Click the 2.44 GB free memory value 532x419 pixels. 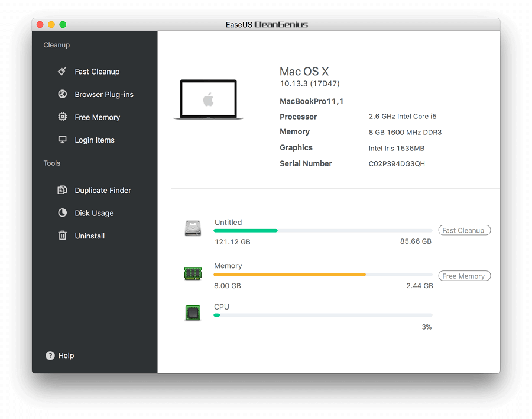tap(420, 286)
